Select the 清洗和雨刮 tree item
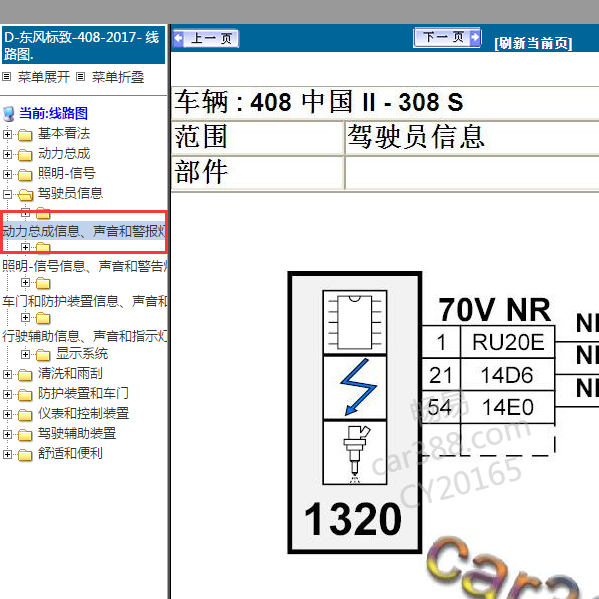 [x=70, y=373]
